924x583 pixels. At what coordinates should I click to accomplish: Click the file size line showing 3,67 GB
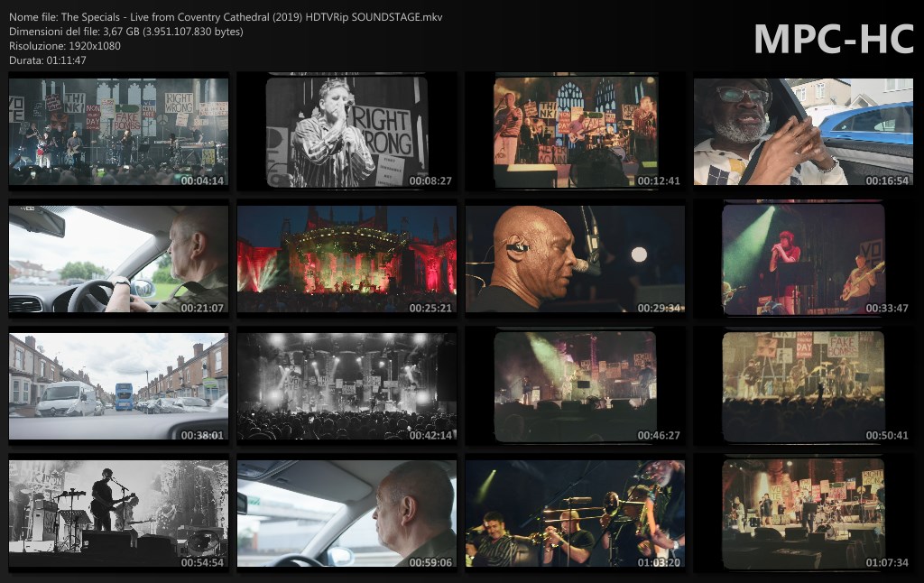pyautogui.click(x=125, y=32)
